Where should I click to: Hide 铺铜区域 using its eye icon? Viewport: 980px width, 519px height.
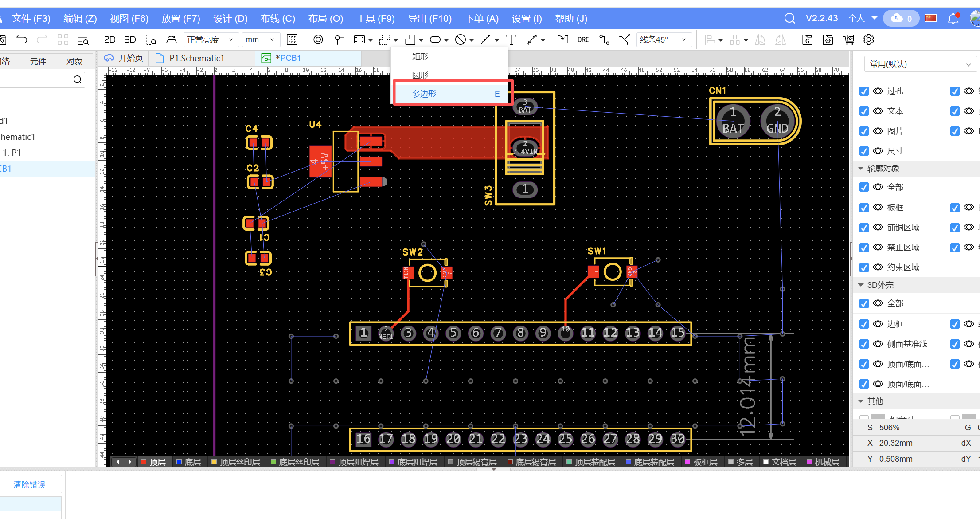[878, 228]
